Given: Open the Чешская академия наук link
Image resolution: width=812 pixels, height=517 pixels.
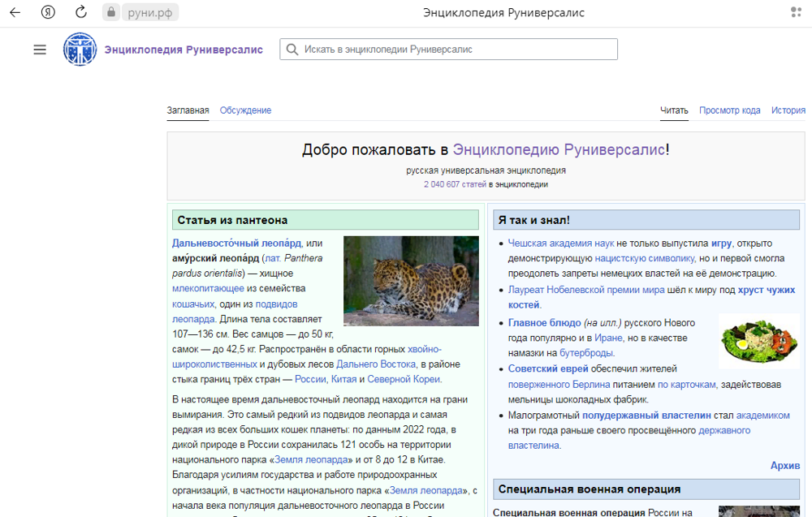Looking at the screenshot, I should pyautogui.click(x=561, y=243).
